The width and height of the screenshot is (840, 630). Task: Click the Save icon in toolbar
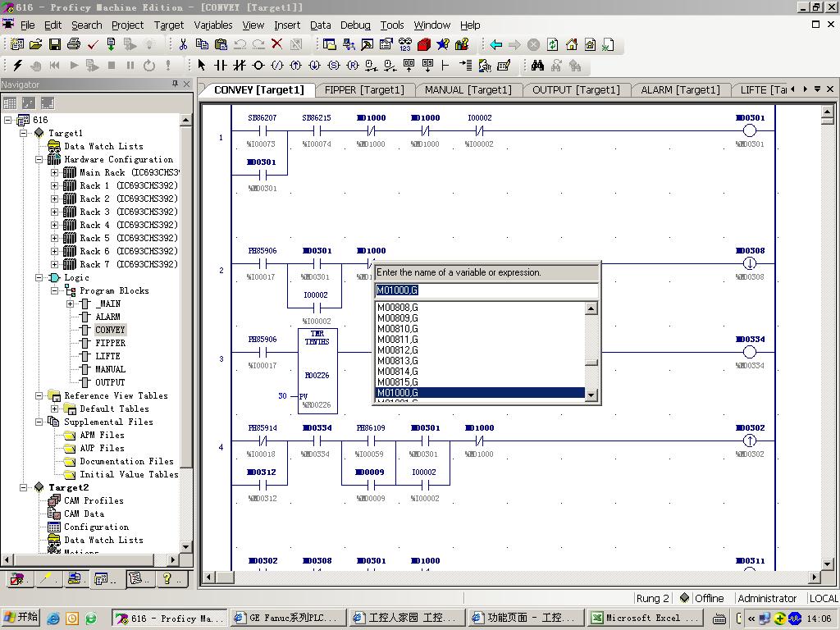55,44
